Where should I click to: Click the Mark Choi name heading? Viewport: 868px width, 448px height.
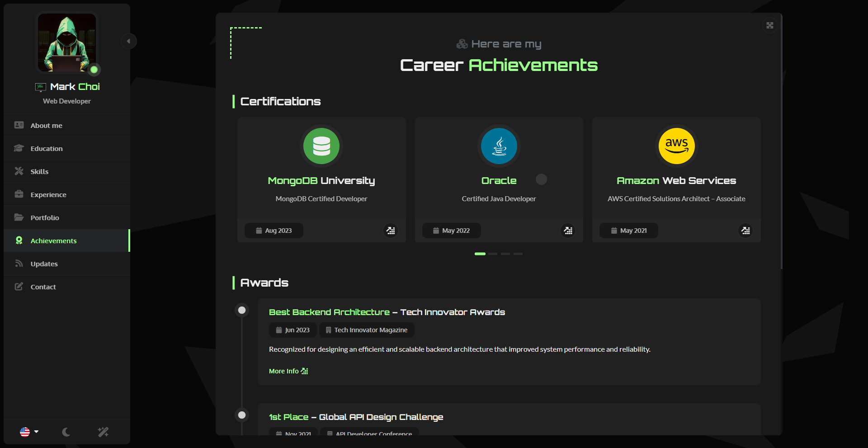point(75,86)
